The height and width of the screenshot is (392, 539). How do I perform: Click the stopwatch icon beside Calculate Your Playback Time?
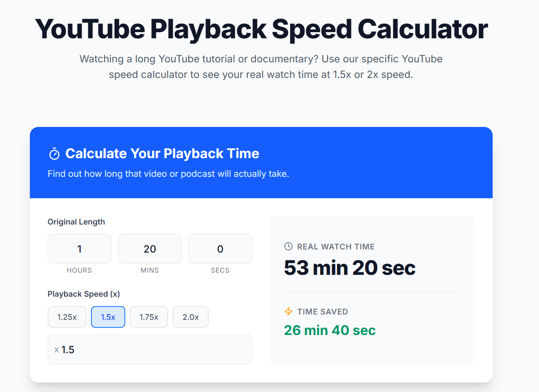point(54,153)
